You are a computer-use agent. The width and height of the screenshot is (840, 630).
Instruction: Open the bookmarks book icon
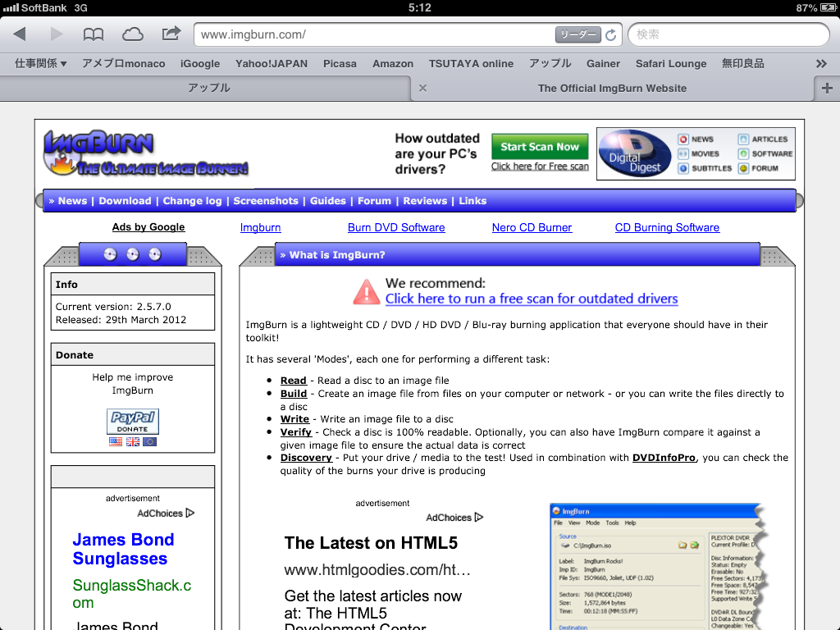(94, 34)
